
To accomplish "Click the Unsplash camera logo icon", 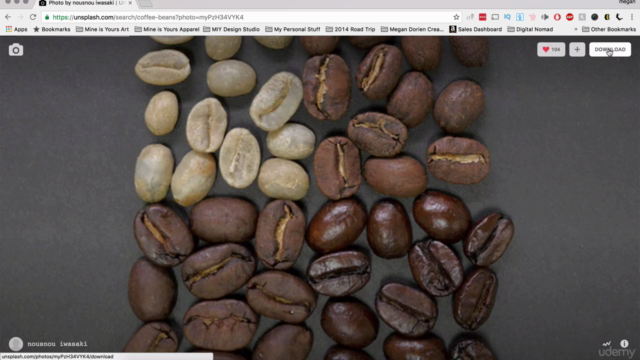I will point(16,50).
